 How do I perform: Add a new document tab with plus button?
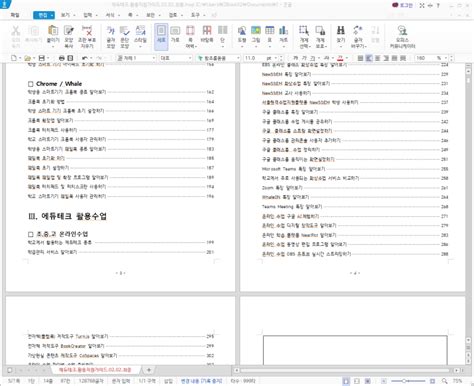149,370
